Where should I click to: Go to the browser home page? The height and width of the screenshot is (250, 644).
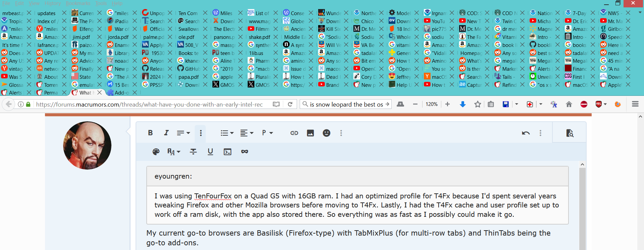click(569, 104)
